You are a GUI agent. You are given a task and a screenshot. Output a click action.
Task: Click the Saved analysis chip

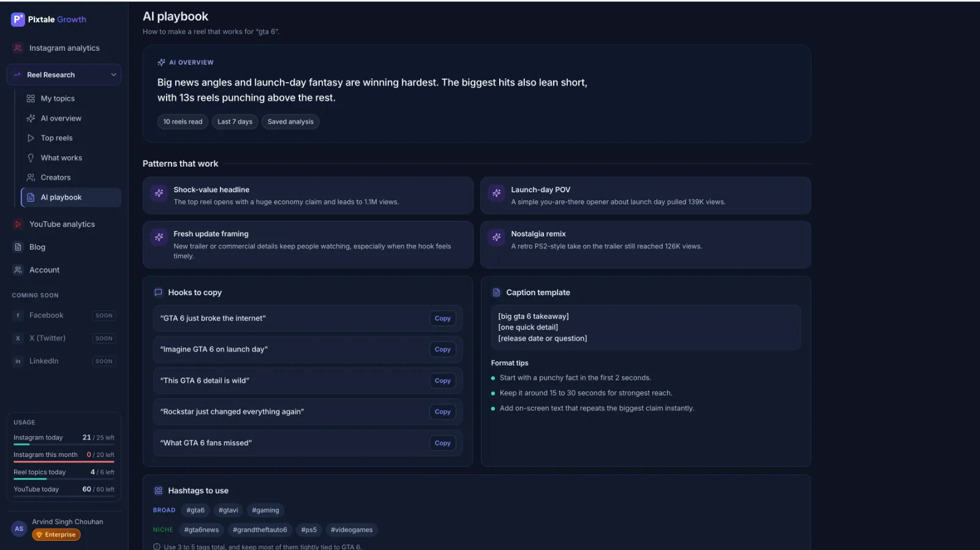290,122
